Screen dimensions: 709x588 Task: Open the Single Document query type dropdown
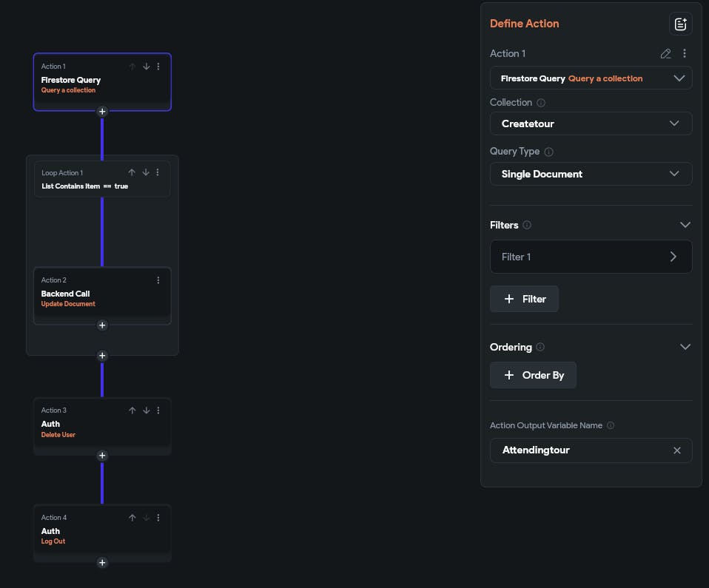(x=591, y=174)
